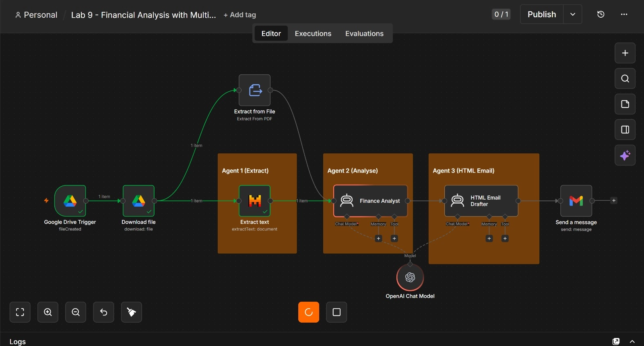Click the 0 / 1 counter badge
644x346 pixels.
[x=501, y=14]
